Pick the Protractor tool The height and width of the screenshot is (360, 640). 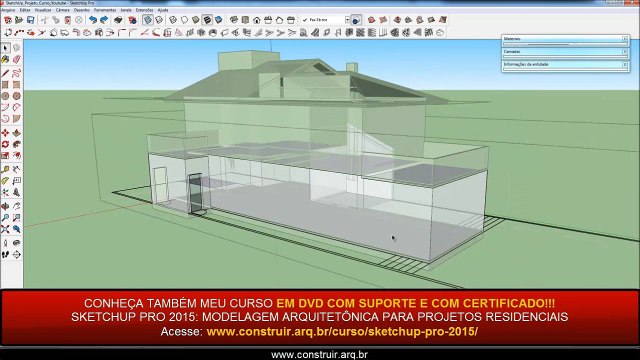point(5,181)
